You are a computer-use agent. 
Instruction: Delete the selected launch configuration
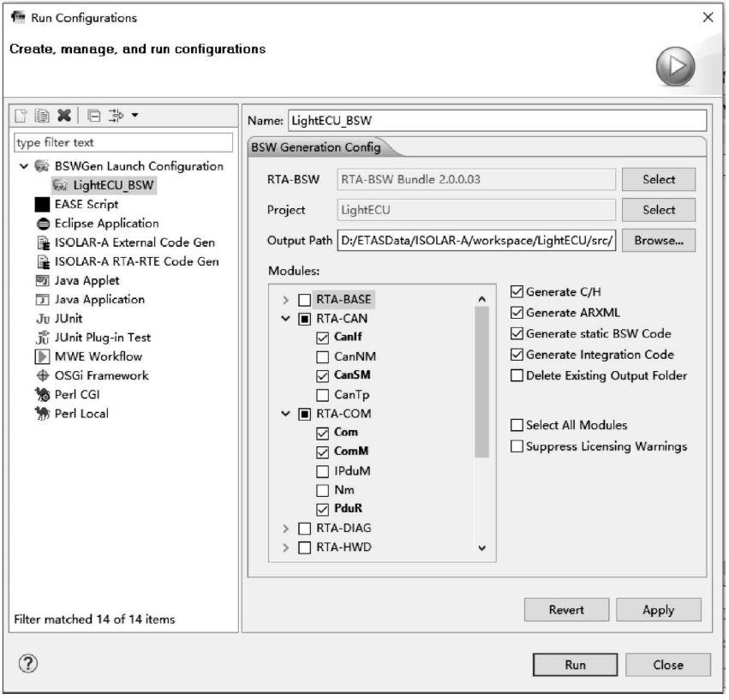[64, 115]
